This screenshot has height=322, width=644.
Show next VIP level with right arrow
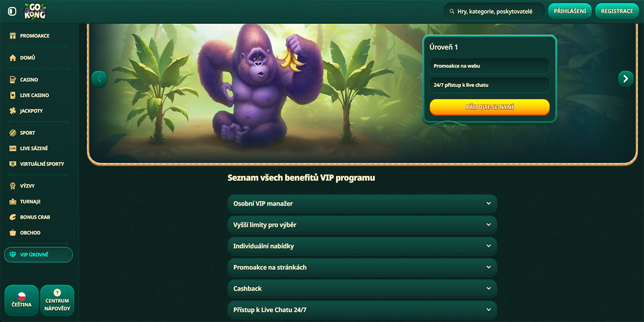[x=626, y=78]
